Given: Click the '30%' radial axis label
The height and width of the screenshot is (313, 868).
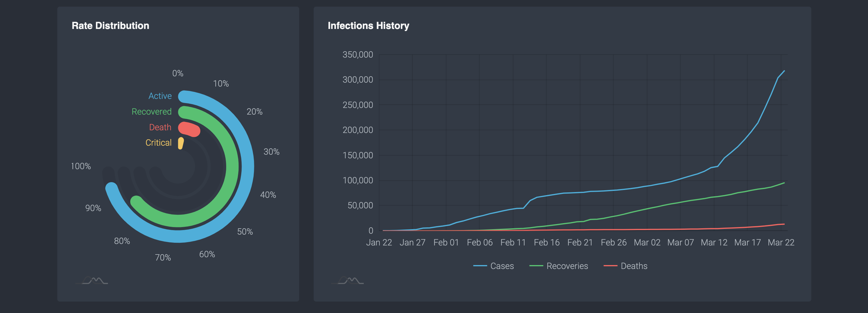Looking at the screenshot, I should pos(271,152).
